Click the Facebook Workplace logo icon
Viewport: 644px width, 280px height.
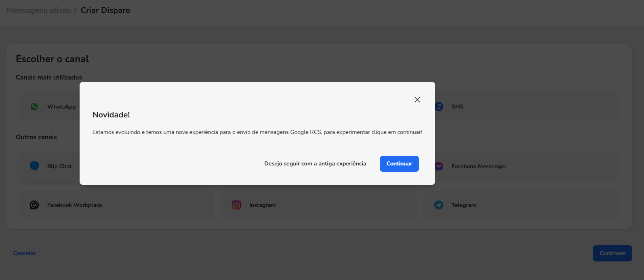34,205
